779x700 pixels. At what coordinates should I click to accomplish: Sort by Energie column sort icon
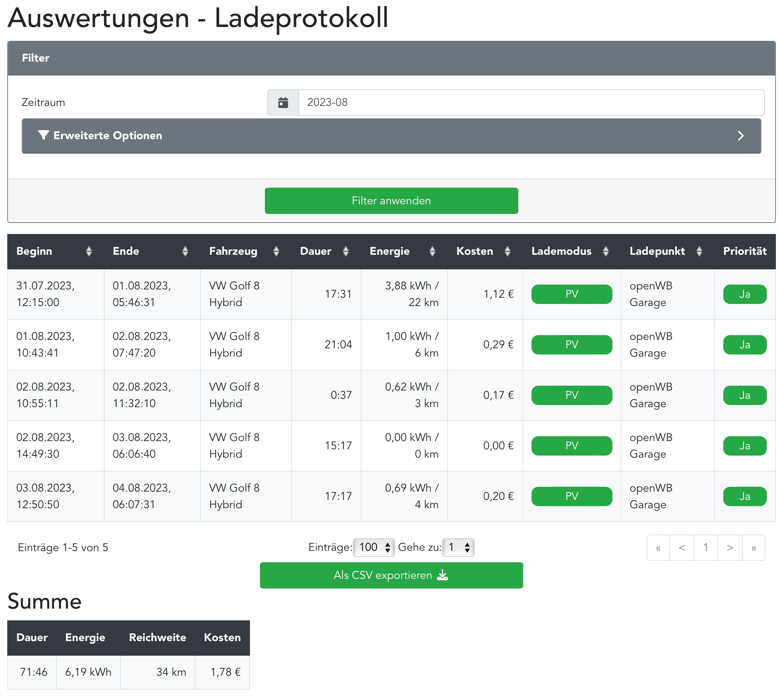click(432, 251)
